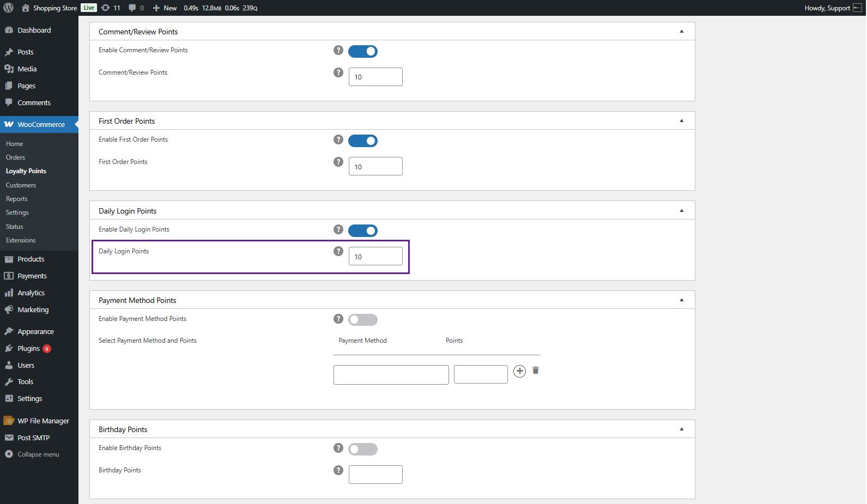Screen dimensions: 867x504
Task: Collapse the Daily Login Points section arrow
Action: (x=682, y=211)
